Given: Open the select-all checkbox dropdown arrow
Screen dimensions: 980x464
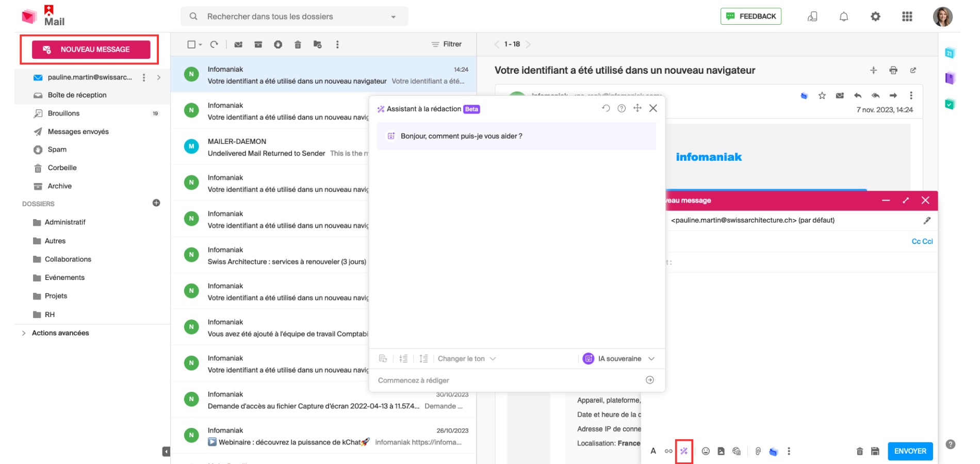Looking at the screenshot, I should pos(200,45).
